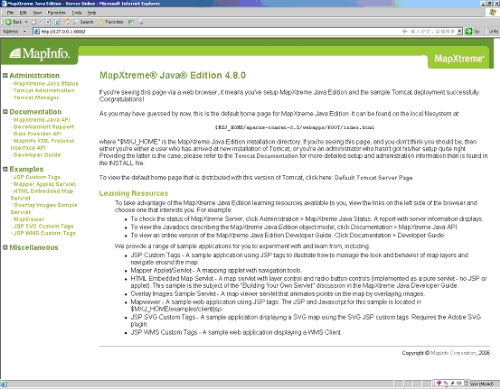
Task: Open HTML Embedded Map Servlet sidebar link
Action: tap(42, 194)
